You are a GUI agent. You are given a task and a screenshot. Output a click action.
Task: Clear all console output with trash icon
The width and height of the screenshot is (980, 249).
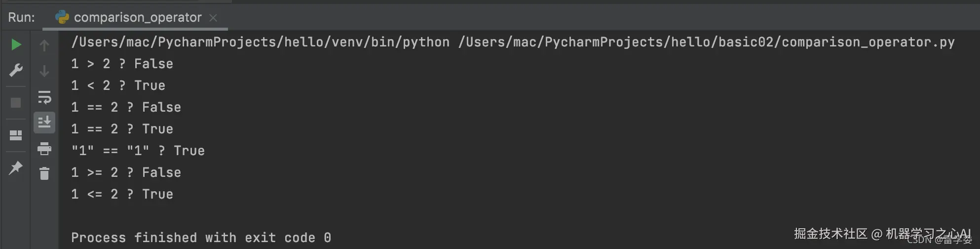pyautogui.click(x=44, y=173)
